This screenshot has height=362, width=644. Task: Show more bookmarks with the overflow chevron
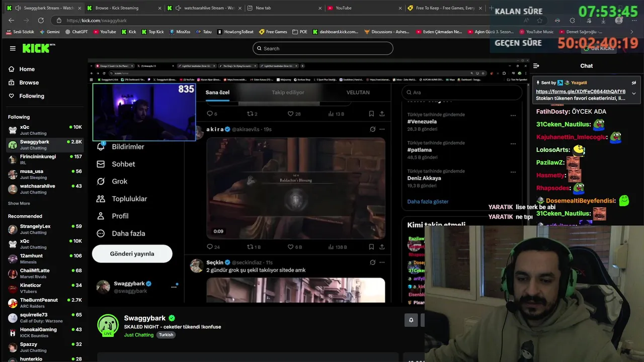click(632, 32)
